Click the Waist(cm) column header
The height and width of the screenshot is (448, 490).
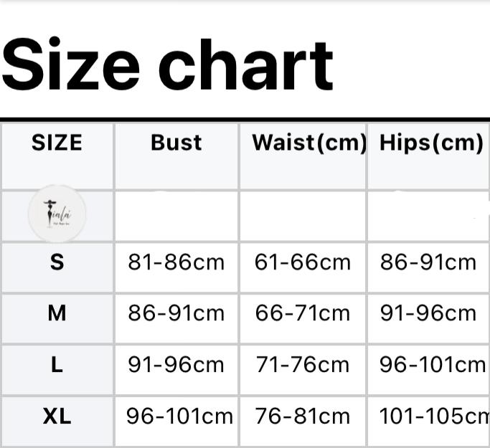[x=309, y=142]
